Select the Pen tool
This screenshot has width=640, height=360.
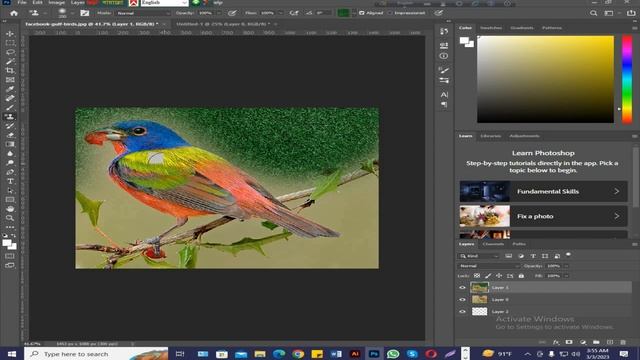tap(10, 172)
